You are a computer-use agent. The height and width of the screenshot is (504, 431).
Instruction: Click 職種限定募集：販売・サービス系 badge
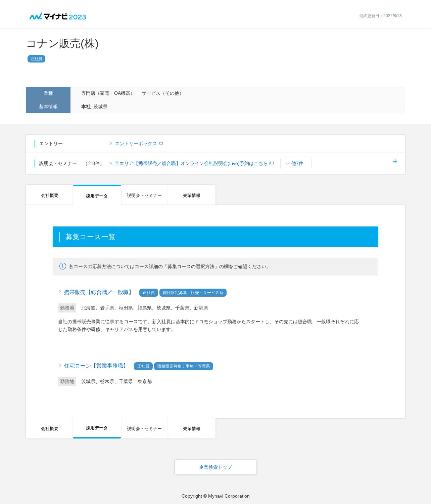click(x=193, y=293)
